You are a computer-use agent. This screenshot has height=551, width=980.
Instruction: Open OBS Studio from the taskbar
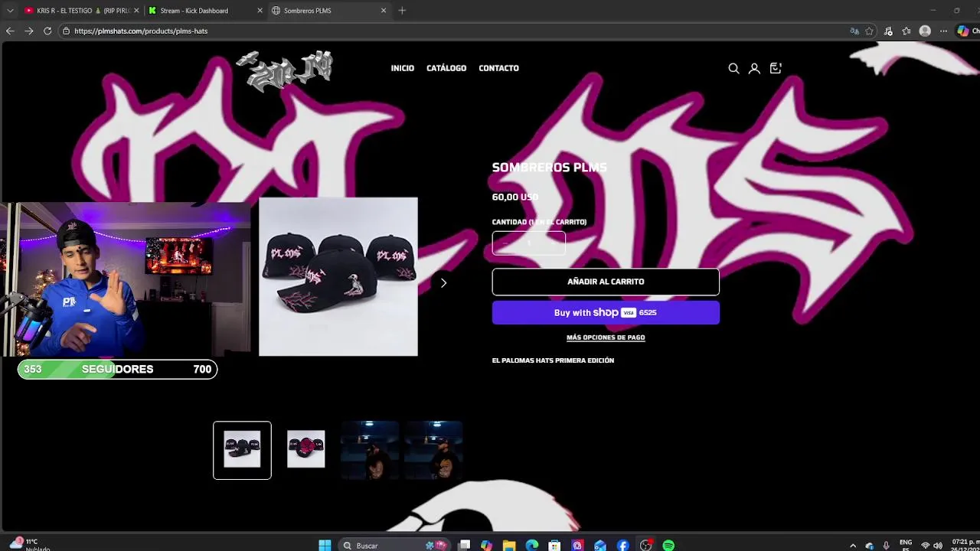click(645, 545)
